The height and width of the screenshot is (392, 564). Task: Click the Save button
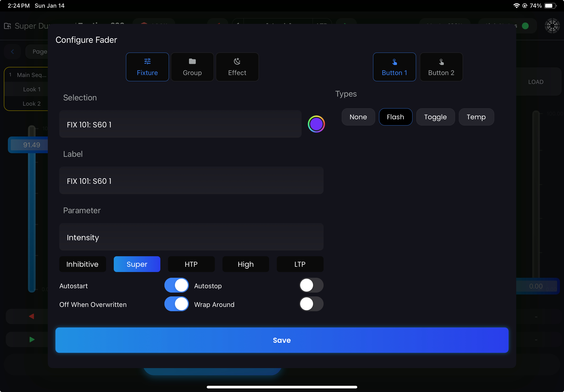pos(282,340)
